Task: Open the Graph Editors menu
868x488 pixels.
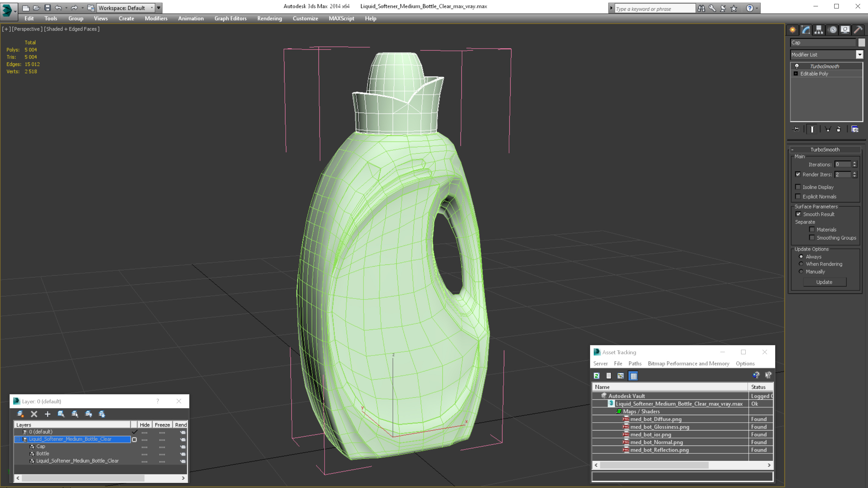Action: coord(231,18)
